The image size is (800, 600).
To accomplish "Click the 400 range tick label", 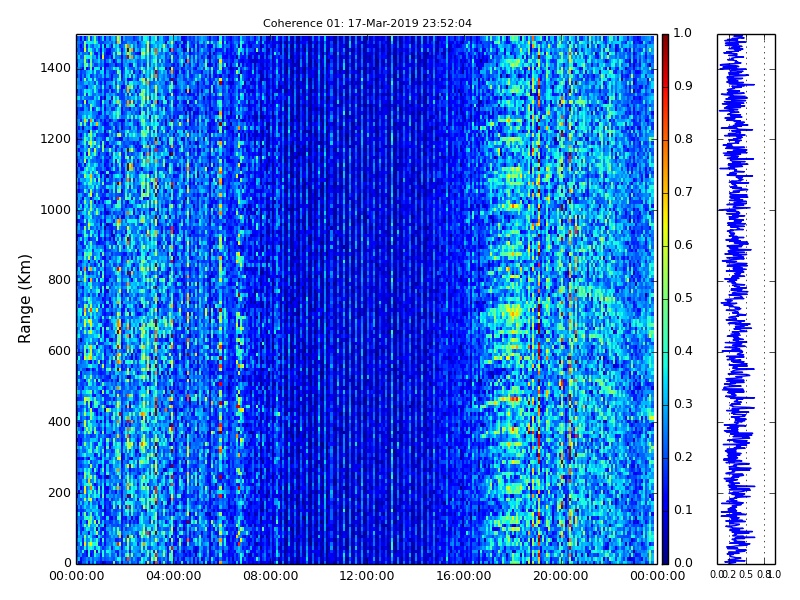I will coord(60,422).
